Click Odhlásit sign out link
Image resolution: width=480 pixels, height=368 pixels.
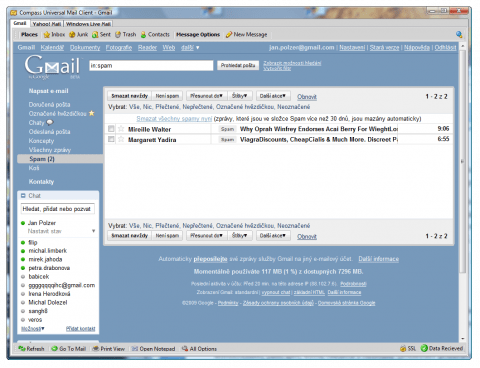coord(445,48)
